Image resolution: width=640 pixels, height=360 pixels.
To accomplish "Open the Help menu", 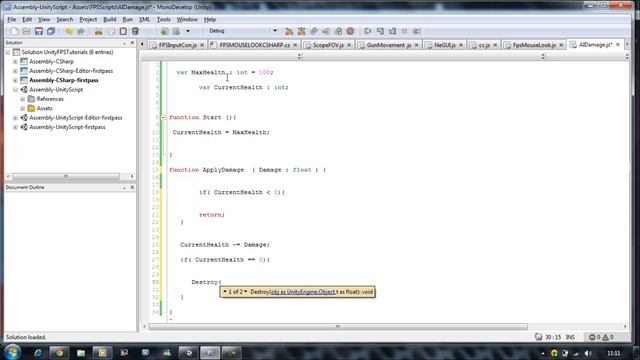I will pyautogui.click(x=210, y=19).
